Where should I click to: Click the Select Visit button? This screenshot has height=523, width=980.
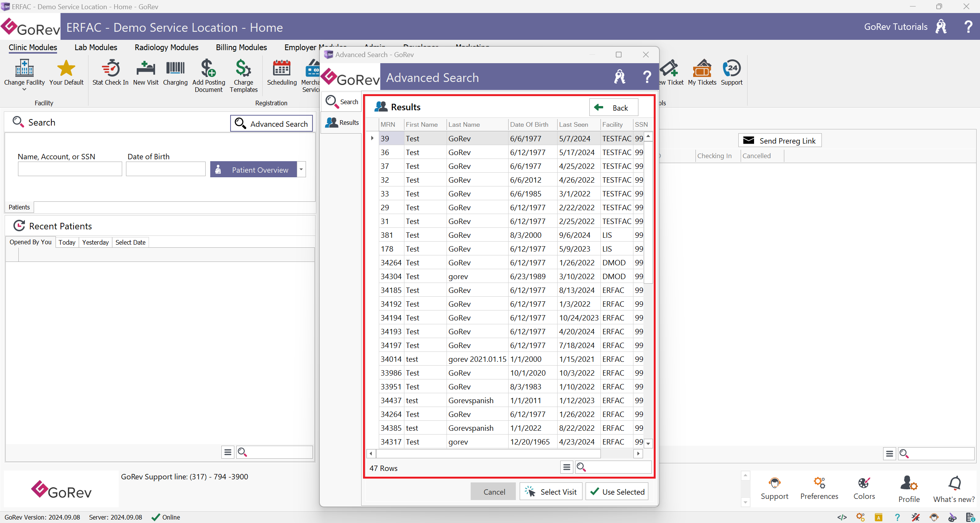click(x=551, y=492)
